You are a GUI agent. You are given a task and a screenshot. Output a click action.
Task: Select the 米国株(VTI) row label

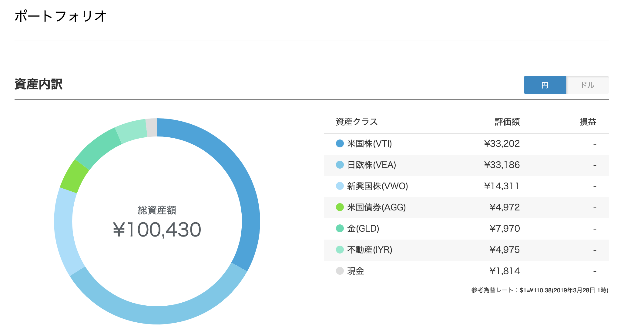click(370, 143)
